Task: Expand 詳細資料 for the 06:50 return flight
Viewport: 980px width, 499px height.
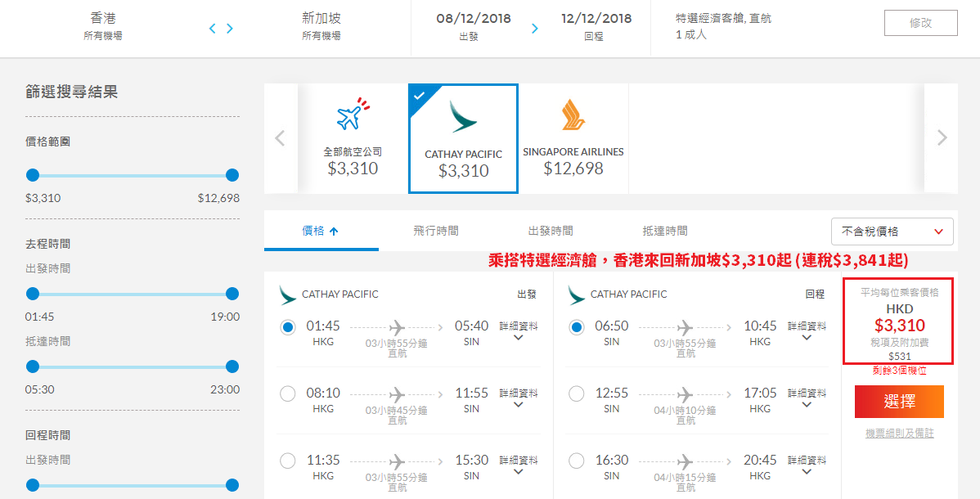Action: (807, 331)
